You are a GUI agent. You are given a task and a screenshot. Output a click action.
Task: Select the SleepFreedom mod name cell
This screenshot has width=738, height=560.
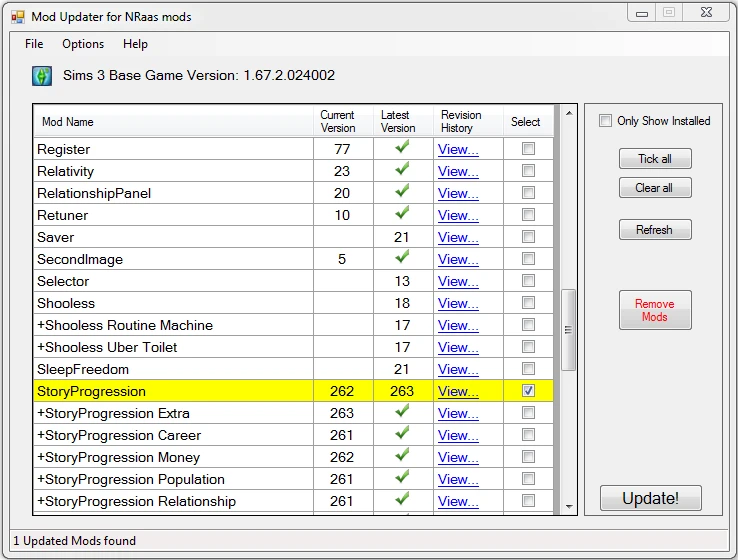(173, 369)
